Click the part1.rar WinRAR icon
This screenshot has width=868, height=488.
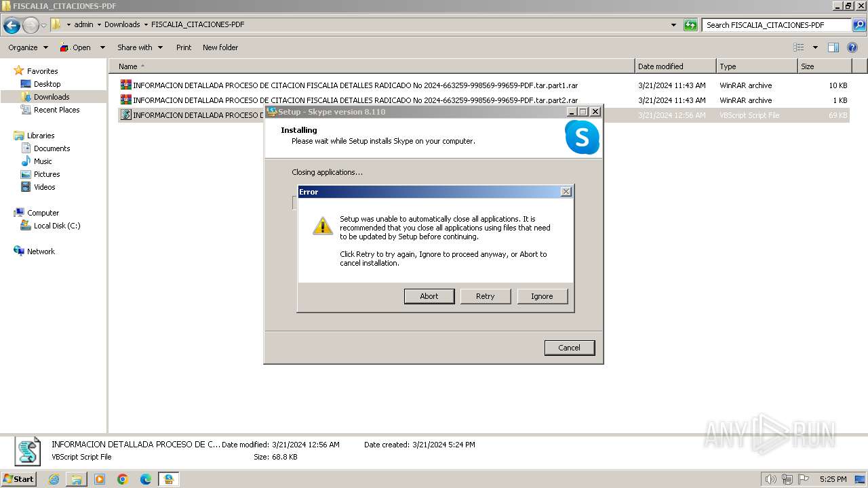(125, 85)
